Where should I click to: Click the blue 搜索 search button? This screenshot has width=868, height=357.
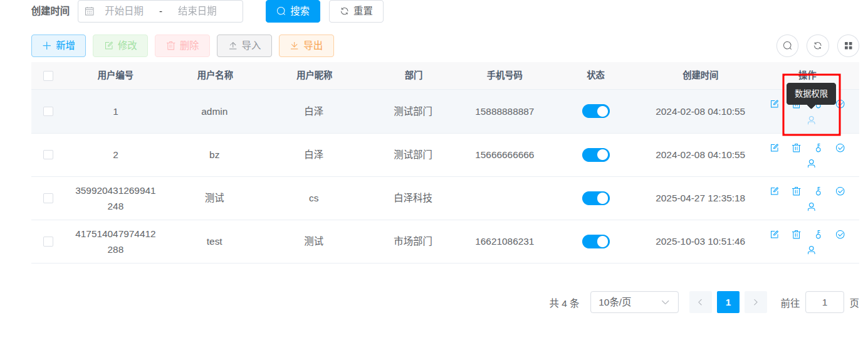point(293,11)
